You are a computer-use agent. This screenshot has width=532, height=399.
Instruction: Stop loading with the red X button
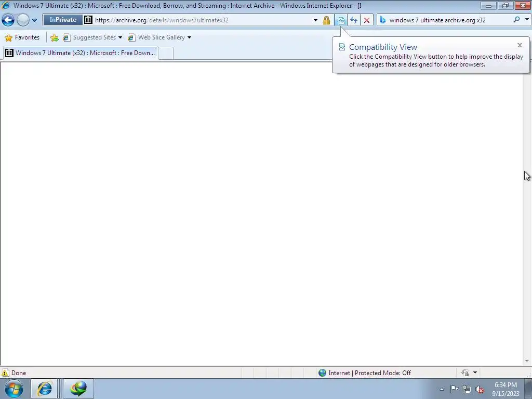367,20
